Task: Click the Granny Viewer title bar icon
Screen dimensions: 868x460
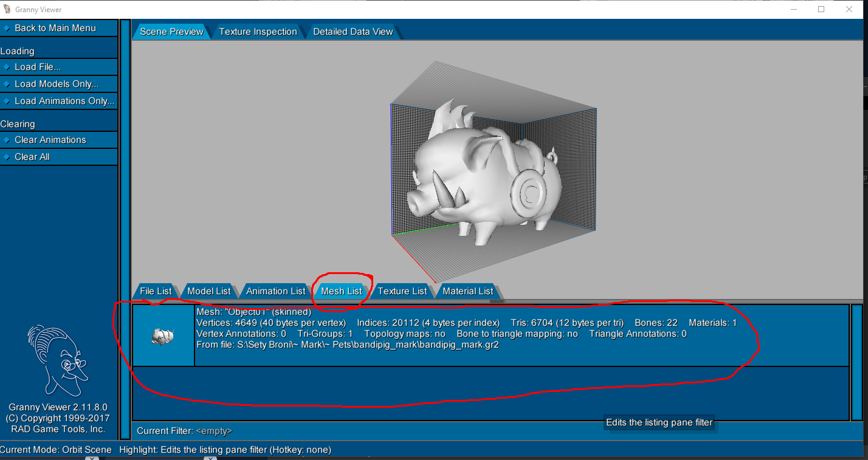Action: coord(7,10)
